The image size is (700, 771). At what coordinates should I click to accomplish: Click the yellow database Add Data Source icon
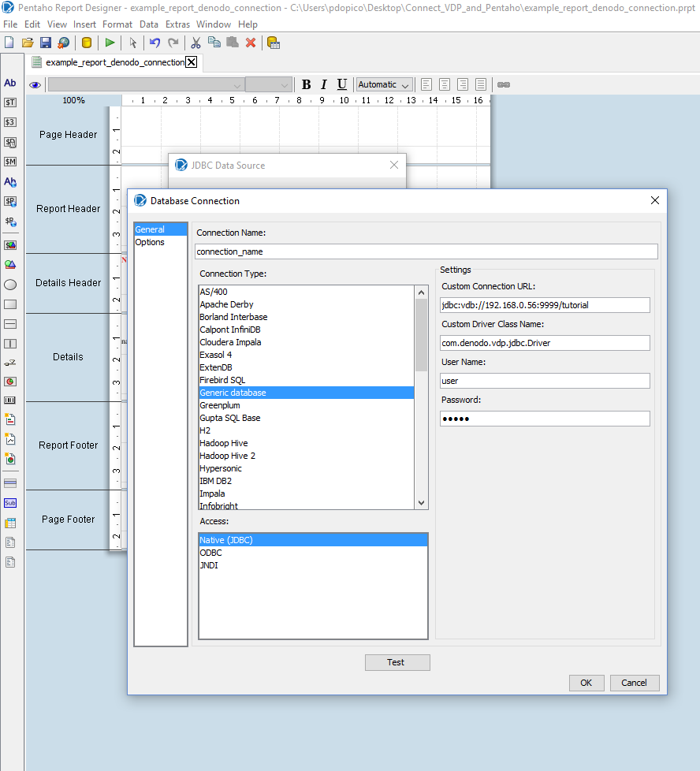tap(87, 43)
